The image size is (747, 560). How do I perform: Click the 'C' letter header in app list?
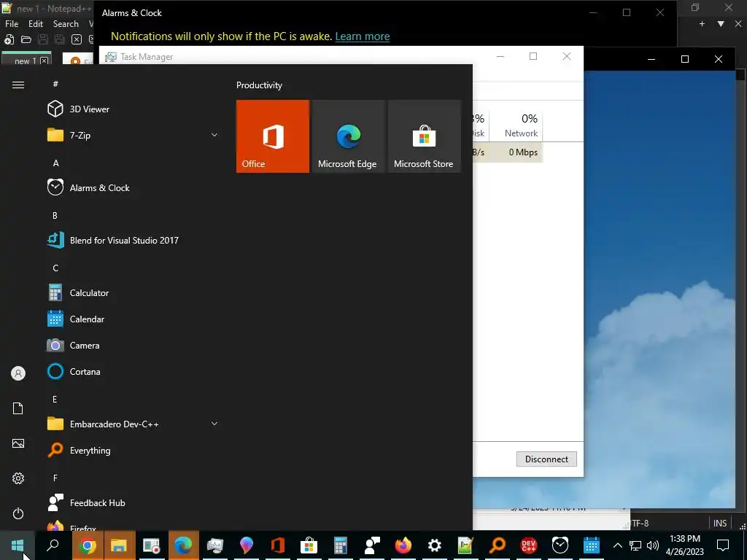pyautogui.click(x=55, y=268)
